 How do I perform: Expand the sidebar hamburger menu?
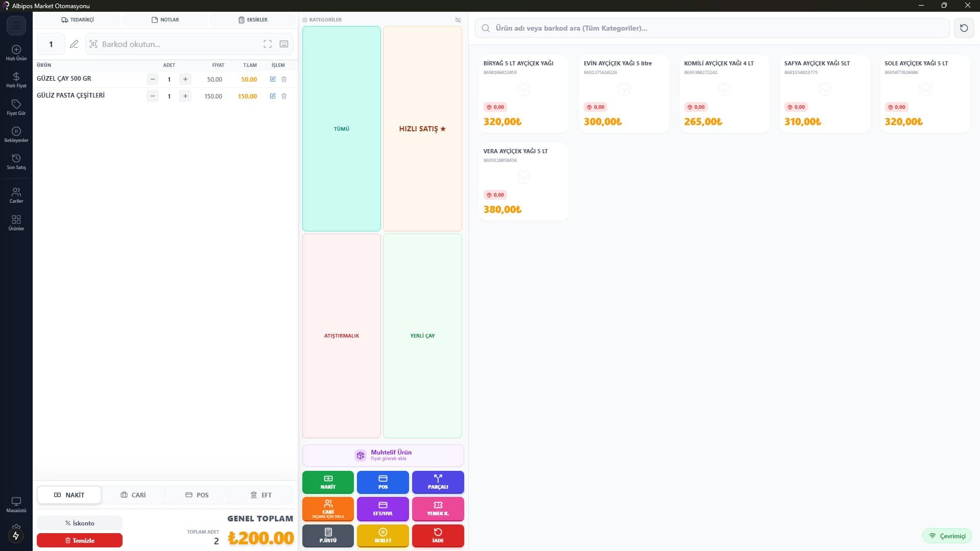pos(16,26)
